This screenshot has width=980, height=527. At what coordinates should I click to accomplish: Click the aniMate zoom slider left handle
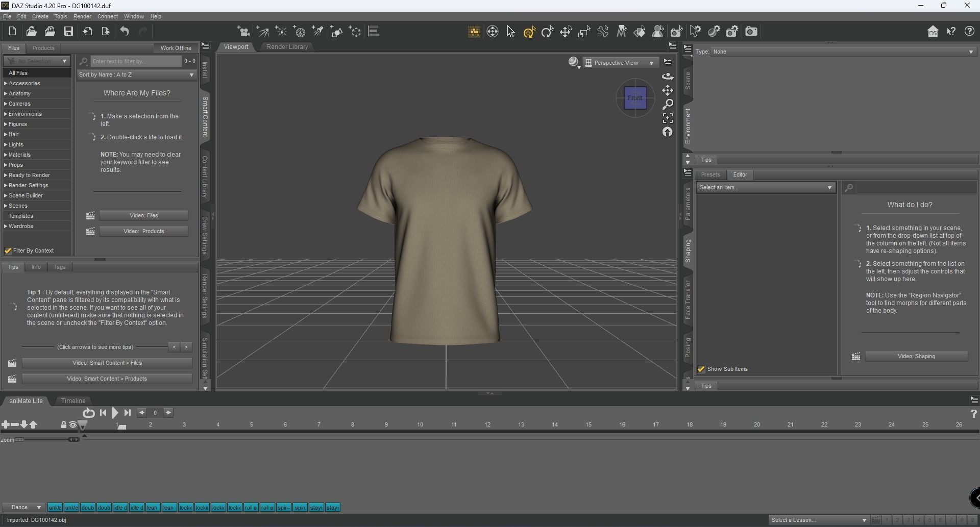19,439
